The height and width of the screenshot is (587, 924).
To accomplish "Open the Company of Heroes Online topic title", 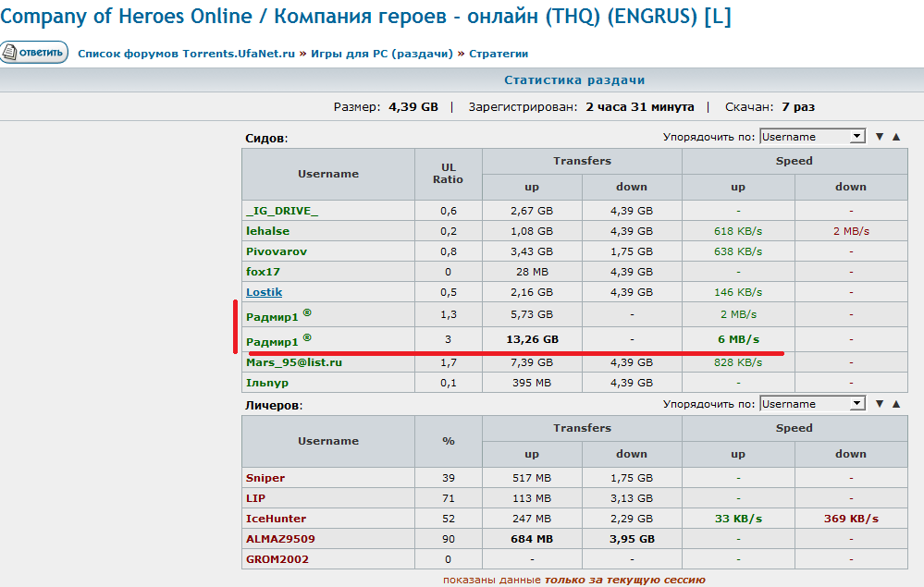I will coord(365,17).
